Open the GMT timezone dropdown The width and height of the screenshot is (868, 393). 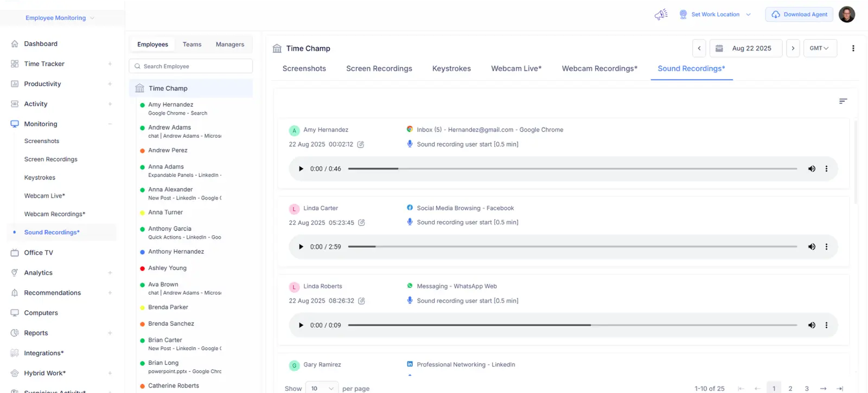(x=819, y=48)
